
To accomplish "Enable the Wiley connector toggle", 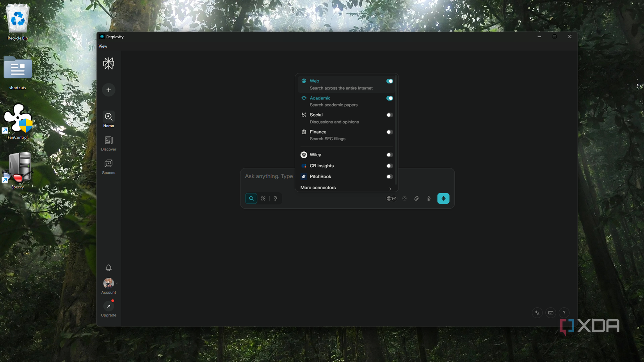I will (x=390, y=155).
